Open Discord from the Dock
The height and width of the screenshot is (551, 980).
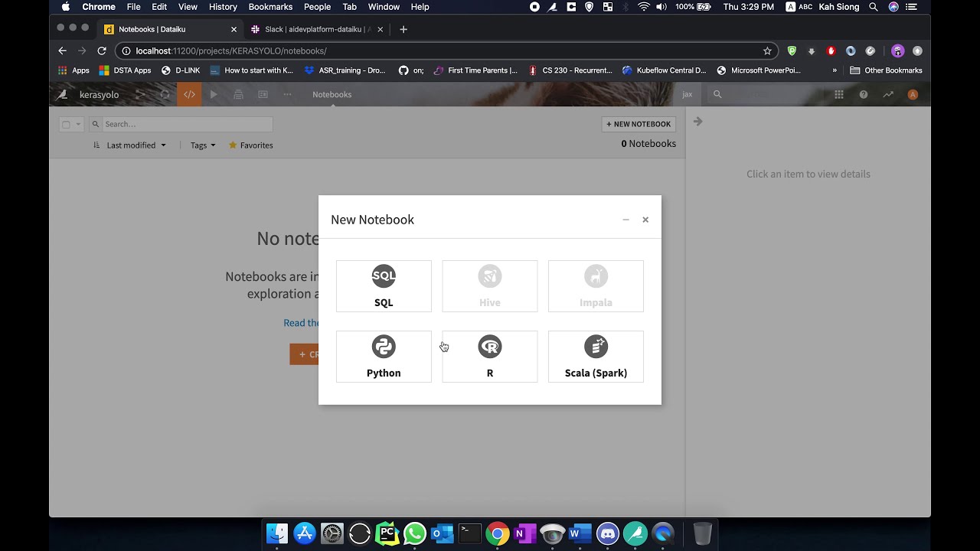[608, 533]
